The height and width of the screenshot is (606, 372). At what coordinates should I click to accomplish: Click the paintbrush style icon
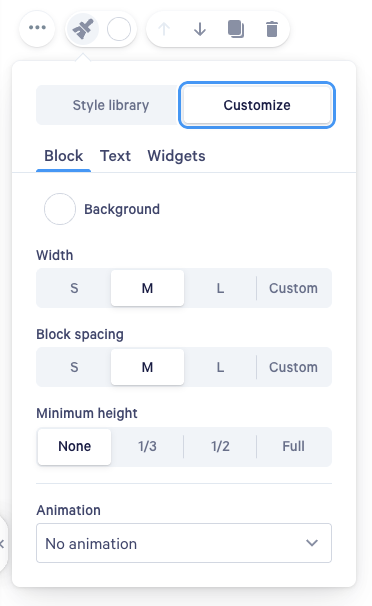[83, 29]
